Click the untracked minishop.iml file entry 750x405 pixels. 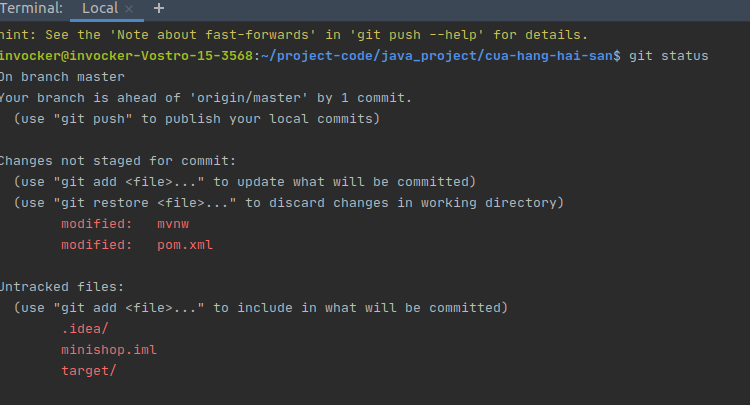109,350
